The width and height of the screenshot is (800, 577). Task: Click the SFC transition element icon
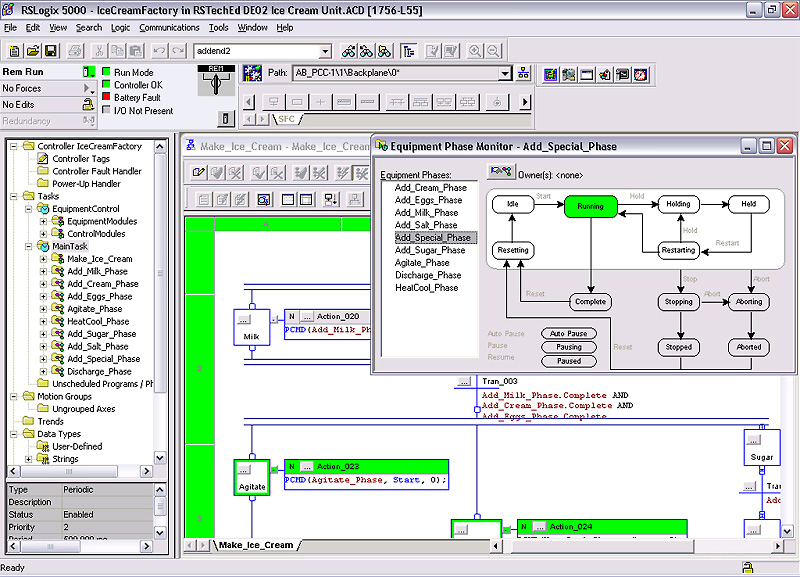point(320,102)
